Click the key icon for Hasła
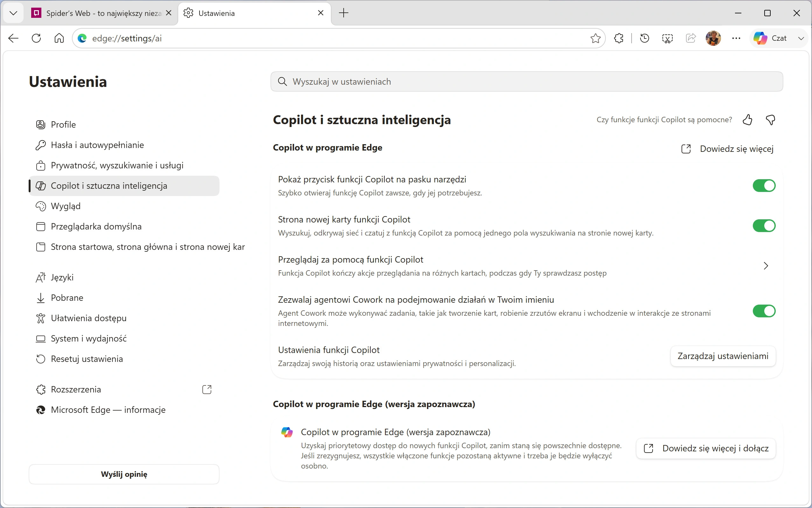Image resolution: width=812 pixels, height=508 pixels. click(x=41, y=145)
